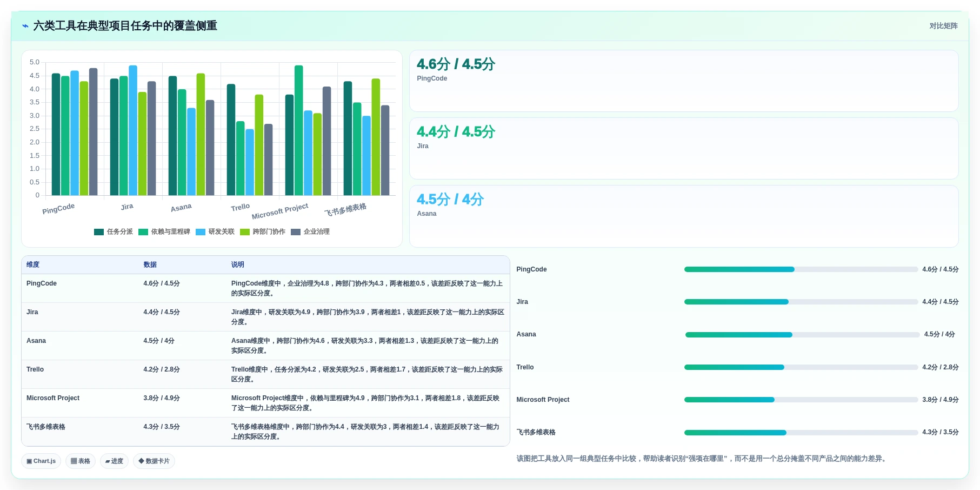Click the 进度 tag
This screenshot has width=980, height=490.
pos(114,461)
